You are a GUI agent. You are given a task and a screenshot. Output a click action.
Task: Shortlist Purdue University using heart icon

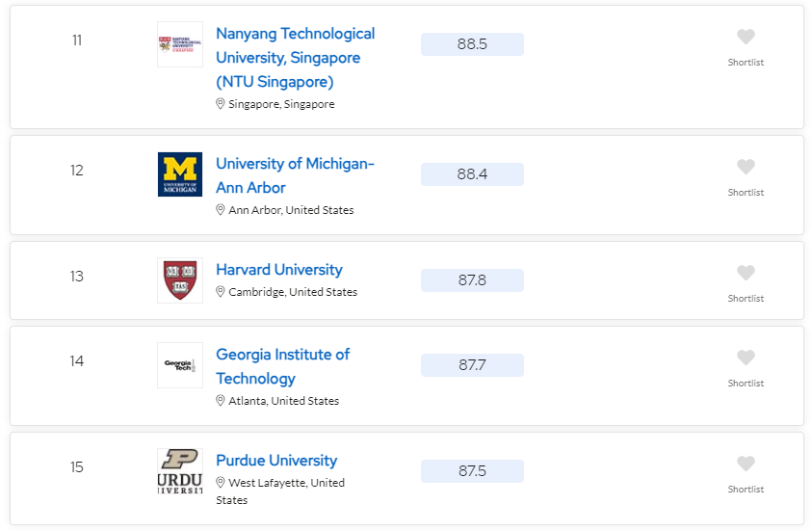[746, 464]
